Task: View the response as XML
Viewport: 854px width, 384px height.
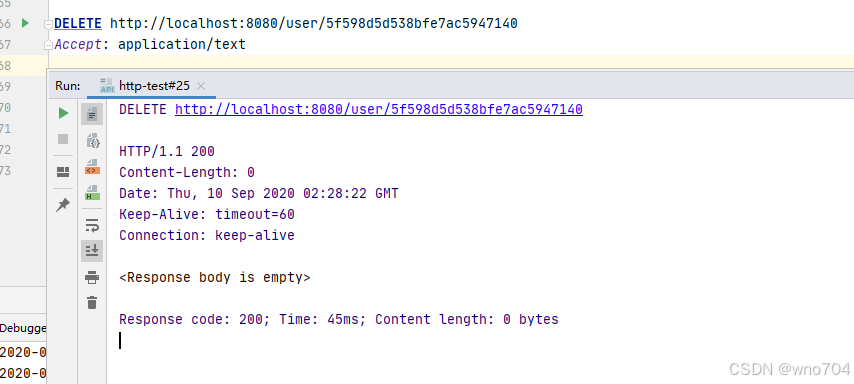Action: (93, 167)
